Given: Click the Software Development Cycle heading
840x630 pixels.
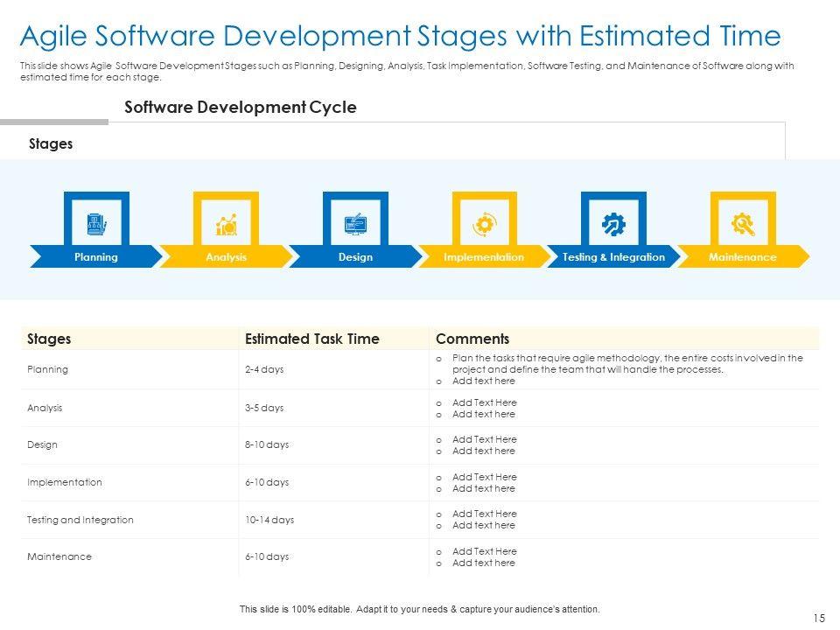Looking at the screenshot, I should [x=241, y=108].
